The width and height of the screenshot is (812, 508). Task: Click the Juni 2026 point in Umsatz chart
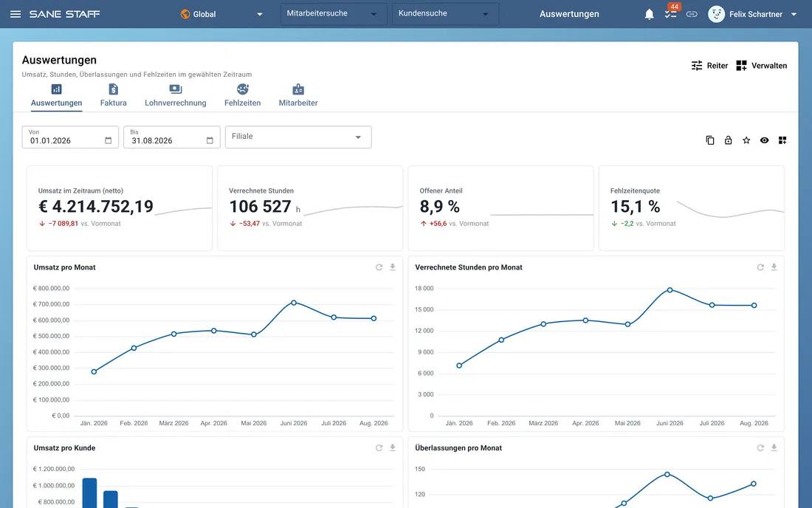click(x=294, y=303)
